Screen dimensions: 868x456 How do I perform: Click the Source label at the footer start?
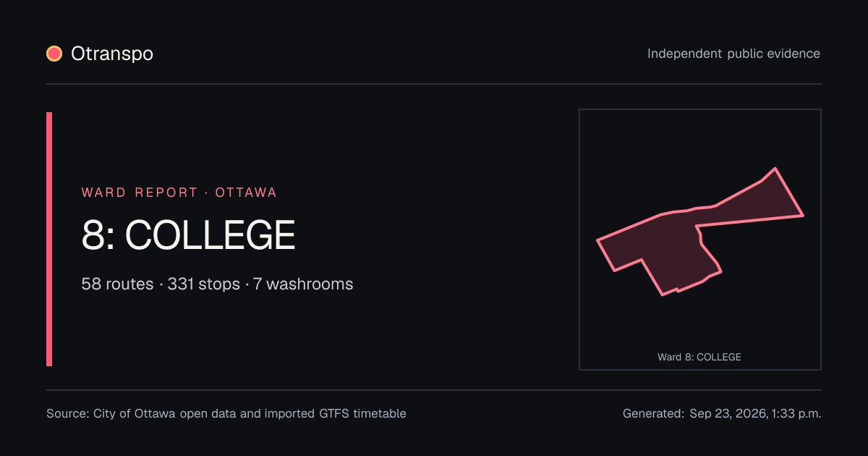coord(68,414)
